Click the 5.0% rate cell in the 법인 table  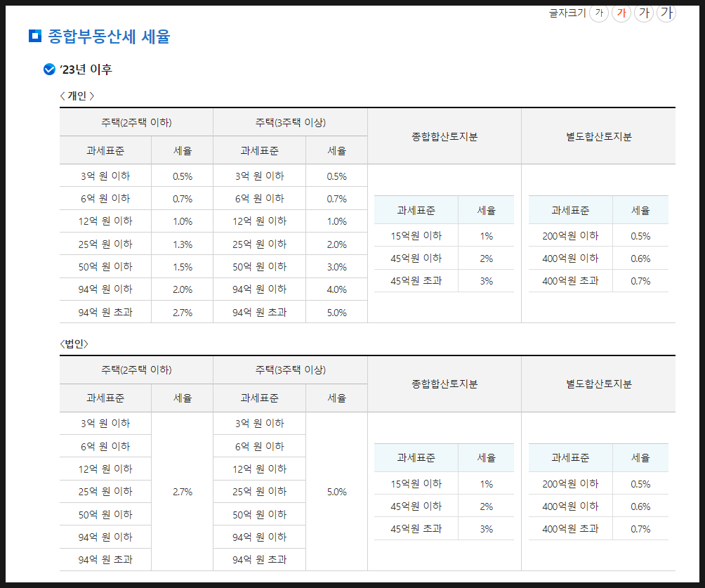point(336,491)
